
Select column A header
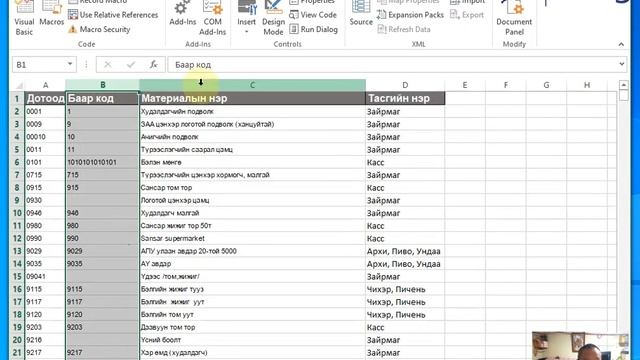coord(45,85)
